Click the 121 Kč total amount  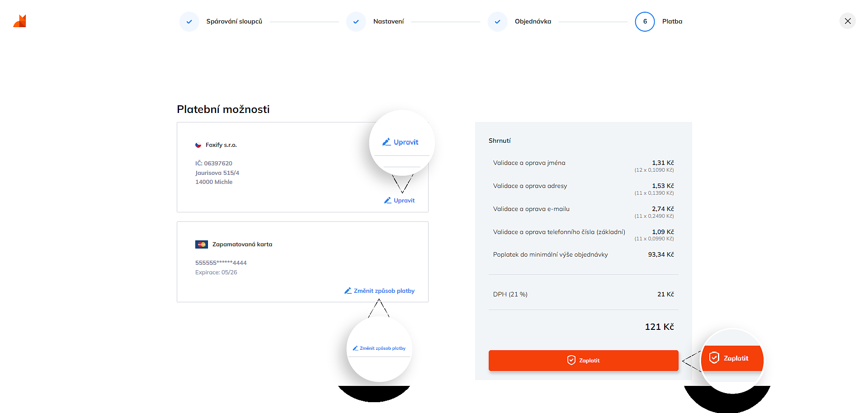coord(659,327)
